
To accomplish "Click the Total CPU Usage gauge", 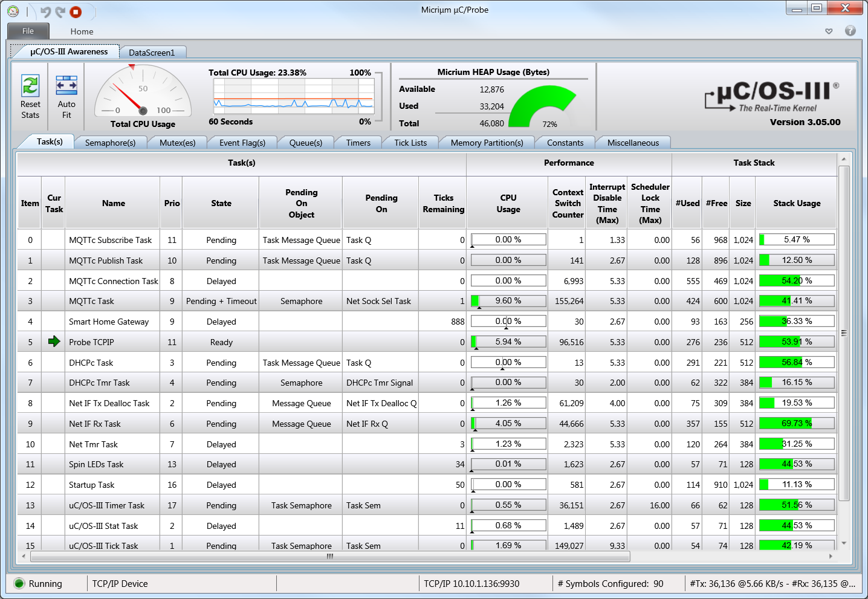I will coord(143,91).
